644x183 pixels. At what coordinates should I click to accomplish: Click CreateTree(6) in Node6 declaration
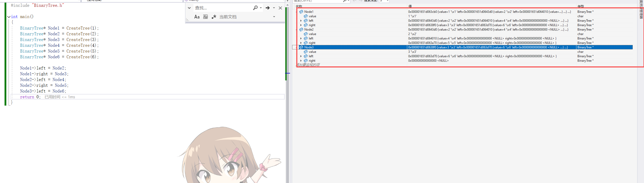tap(81, 57)
